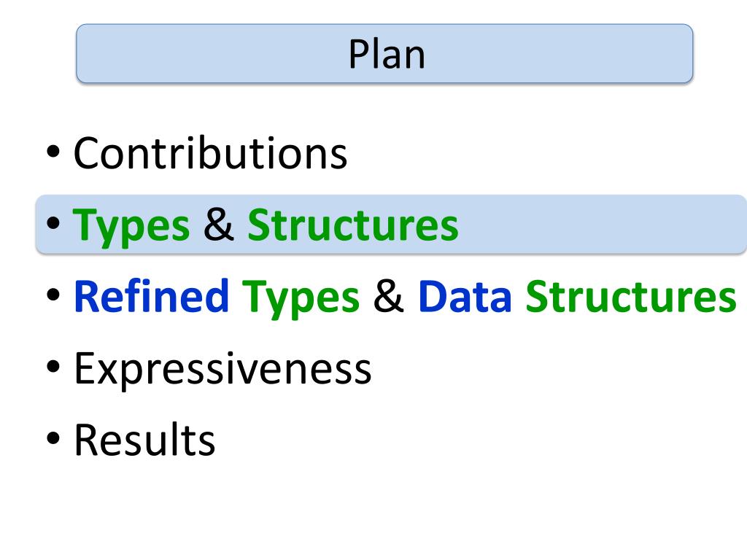Click the bullet dot before Contributions
Viewport: 747px width, 560px height.
coord(53,151)
